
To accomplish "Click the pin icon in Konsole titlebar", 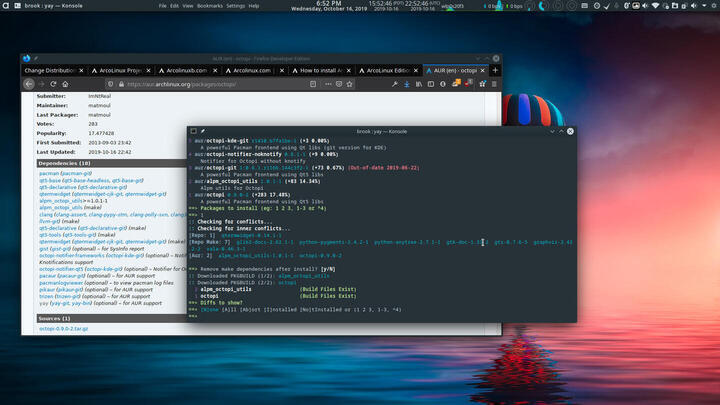I will [x=202, y=131].
